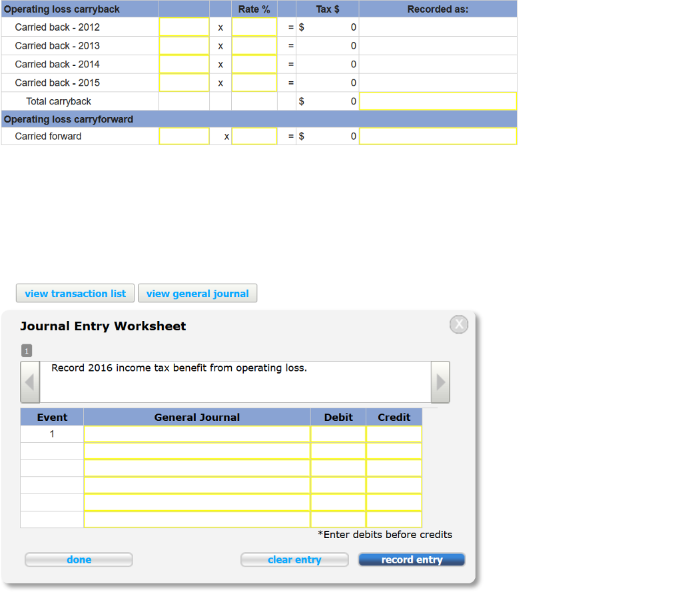The height and width of the screenshot is (616, 682).
Task: Select rate field for Carried back - 2015
Action: tap(254, 83)
